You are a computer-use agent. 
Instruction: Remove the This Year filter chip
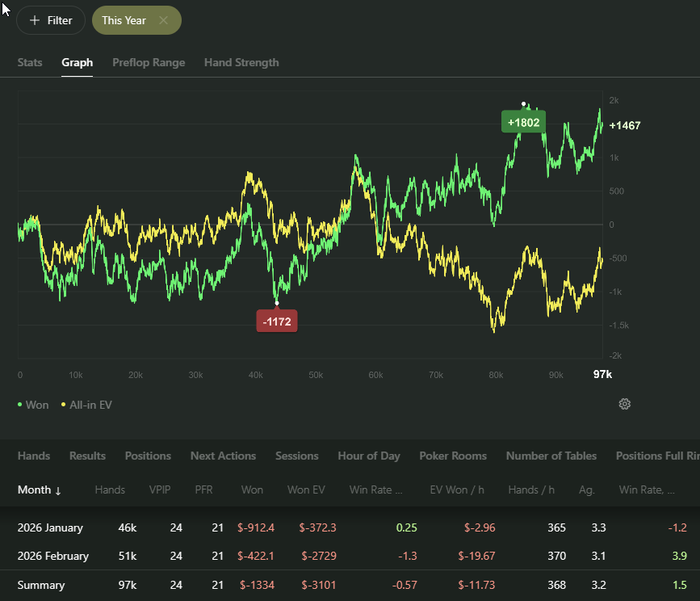164,20
